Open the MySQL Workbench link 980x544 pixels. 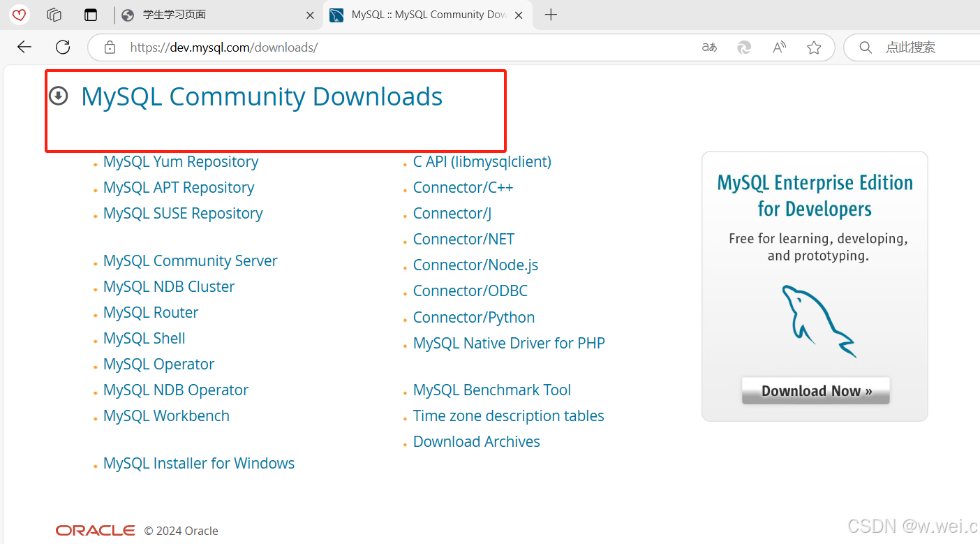[x=166, y=416]
